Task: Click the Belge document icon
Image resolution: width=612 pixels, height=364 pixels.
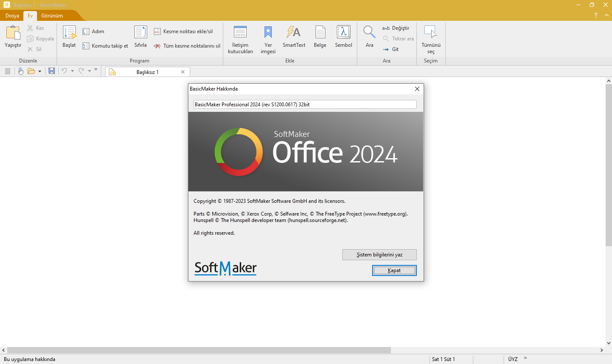Action: [x=320, y=32]
